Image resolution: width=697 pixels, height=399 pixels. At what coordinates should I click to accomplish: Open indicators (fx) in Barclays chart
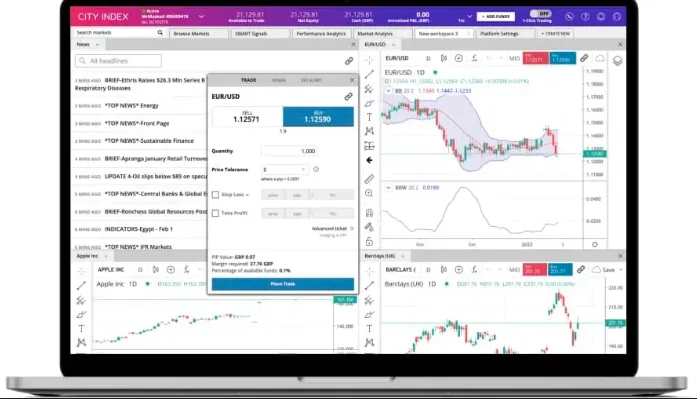click(474, 270)
